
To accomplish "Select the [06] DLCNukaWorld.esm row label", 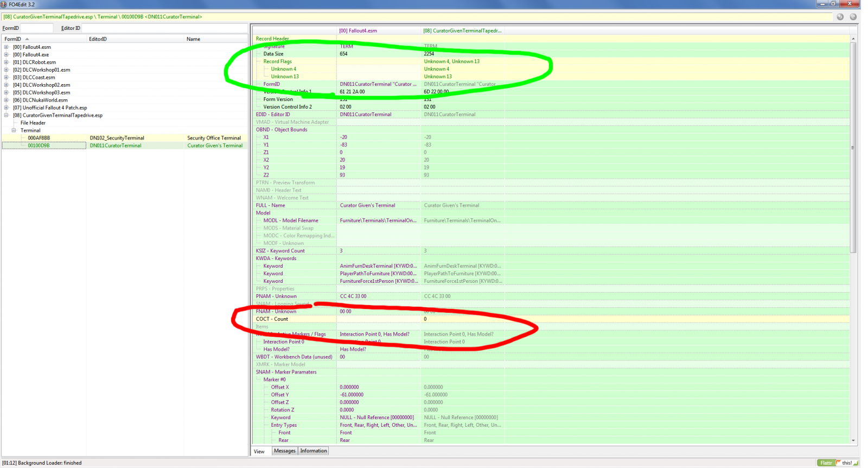I will (41, 100).
